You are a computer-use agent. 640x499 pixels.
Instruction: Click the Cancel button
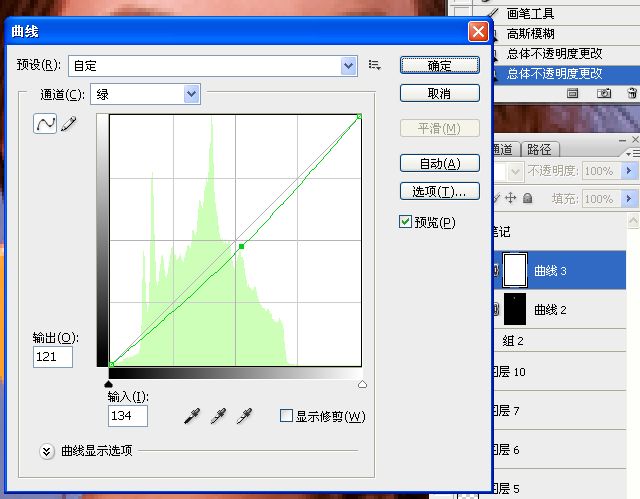pyautogui.click(x=440, y=93)
